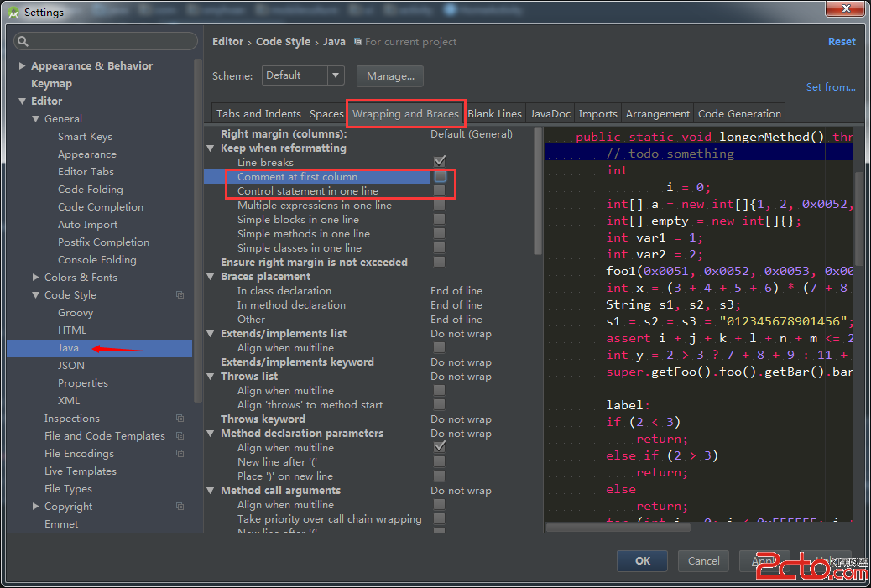871x588 pixels.
Task: Expand the Appearance & Behavior tree node
Action: tap(23, 66)
